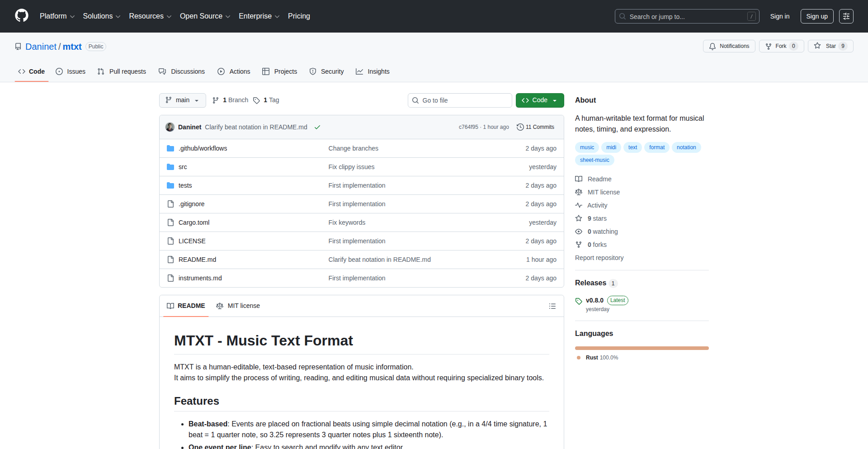This screenshot has width=868, height=449.
Task: Click the green commit status checkmark
Action: click(x=317, y=128)
